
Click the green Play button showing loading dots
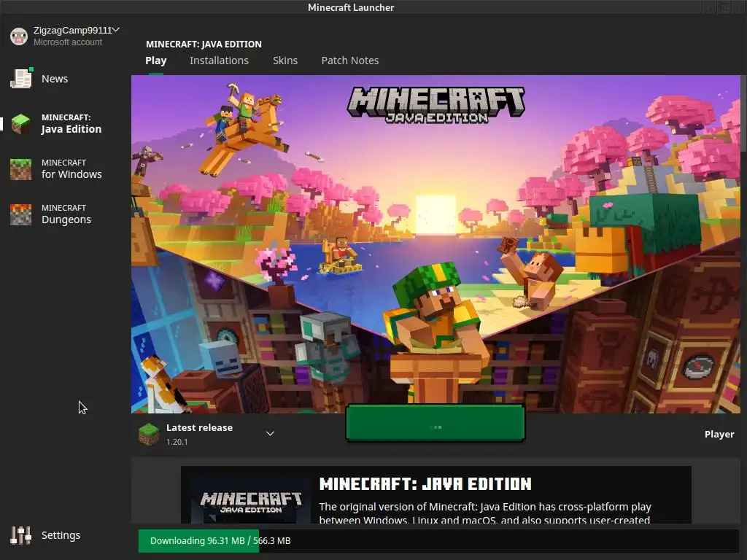[x=436, y=424]
